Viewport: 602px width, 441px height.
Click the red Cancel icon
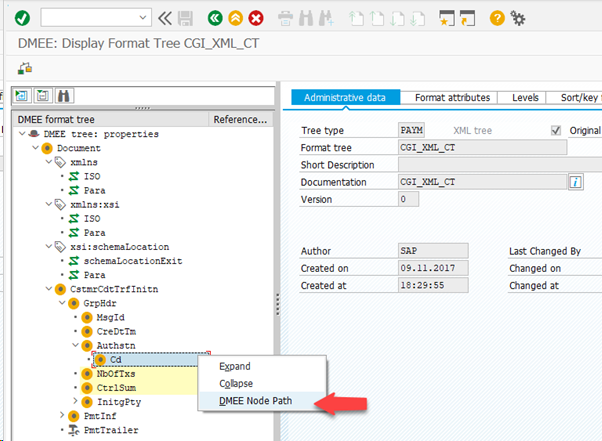[256, 18]
